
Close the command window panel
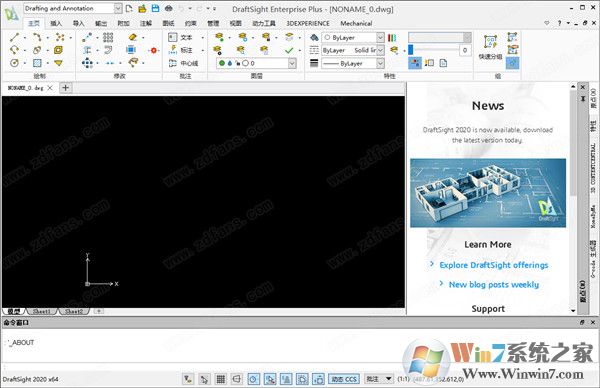(593, 323)
